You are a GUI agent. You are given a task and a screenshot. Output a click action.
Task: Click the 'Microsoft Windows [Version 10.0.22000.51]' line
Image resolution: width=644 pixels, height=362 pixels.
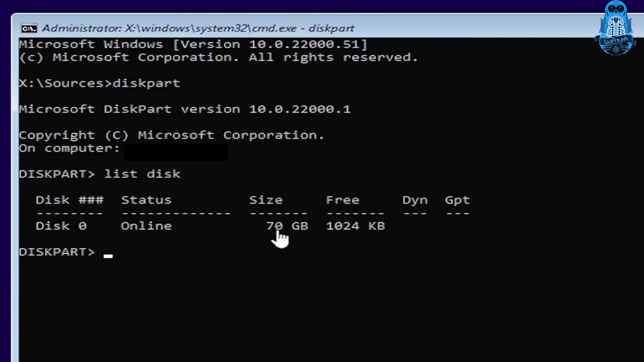[193, 44]
